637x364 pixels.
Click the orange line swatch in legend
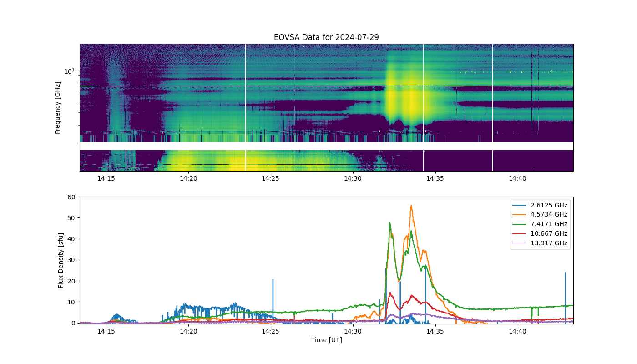click(x=519, y=215)
